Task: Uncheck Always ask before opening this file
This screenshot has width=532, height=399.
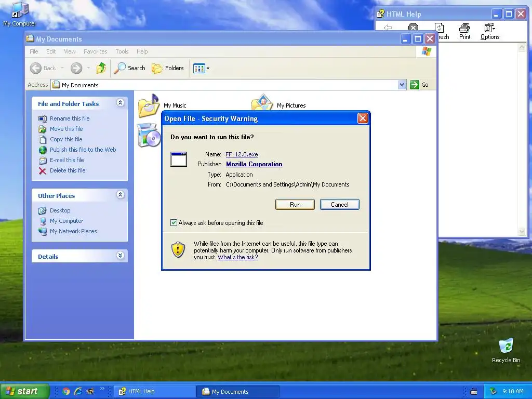Action: [x=174, y=222]
